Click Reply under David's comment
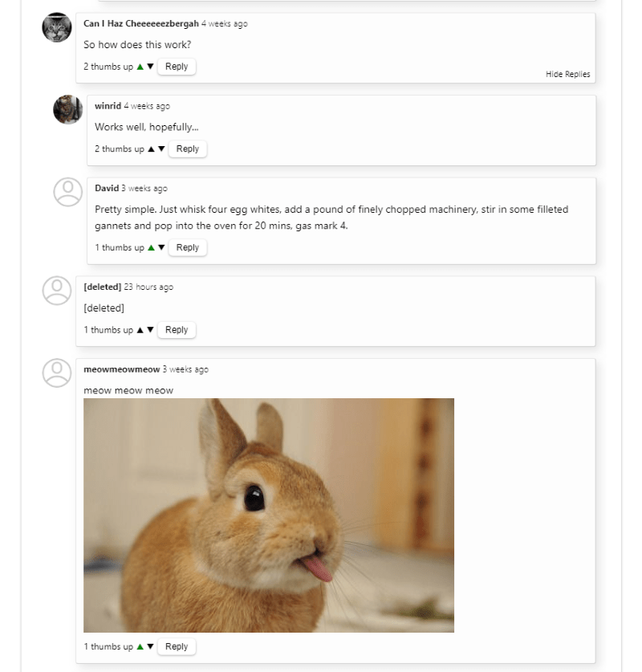 click(188, 247)
